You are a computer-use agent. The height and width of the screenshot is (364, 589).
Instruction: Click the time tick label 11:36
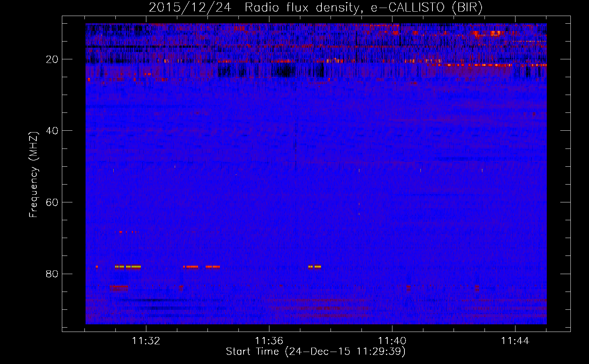tap(269, 341)
